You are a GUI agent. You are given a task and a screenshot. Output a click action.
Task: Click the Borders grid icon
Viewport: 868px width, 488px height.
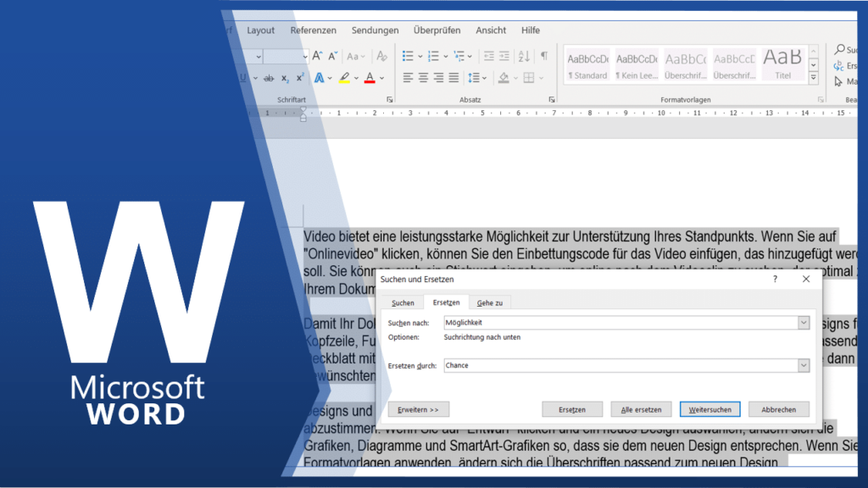[529, 78]
